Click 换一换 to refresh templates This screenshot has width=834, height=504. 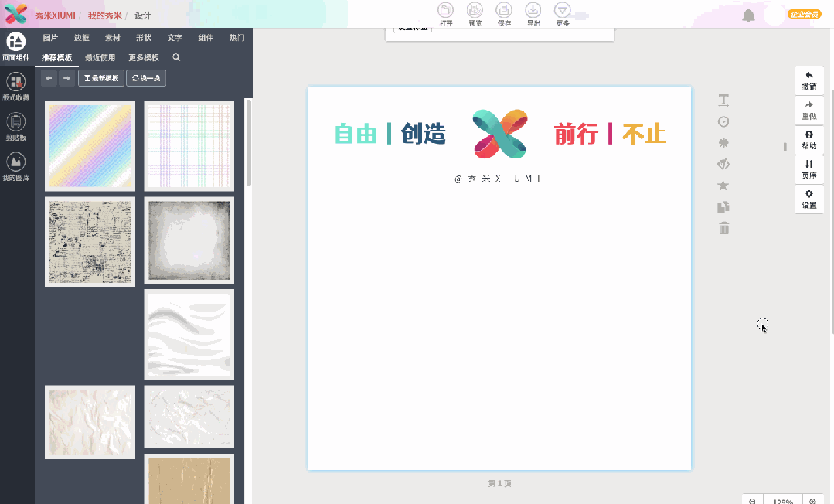click(145, 77)
